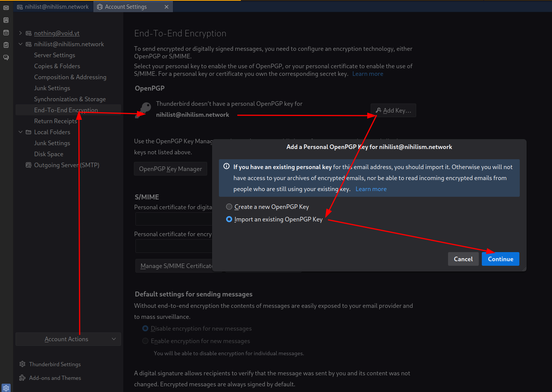The height and width of the screenshot is (392, 552).
Task: Click Manage S/MIME Certificates button
Action: [175, 266]
